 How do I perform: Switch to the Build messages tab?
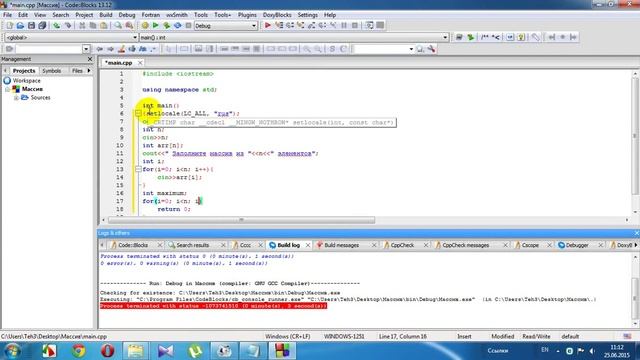pos(341,245)
